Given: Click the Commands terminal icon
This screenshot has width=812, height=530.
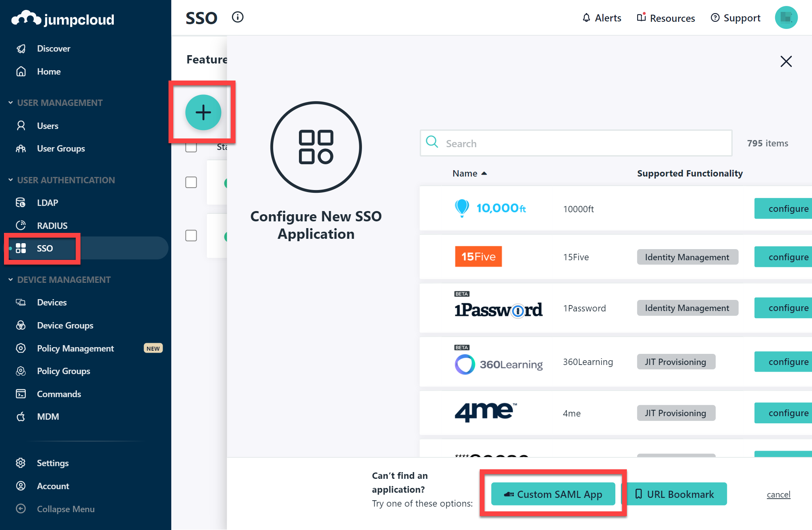Looking at the screenshot, I should click(21, 394).
